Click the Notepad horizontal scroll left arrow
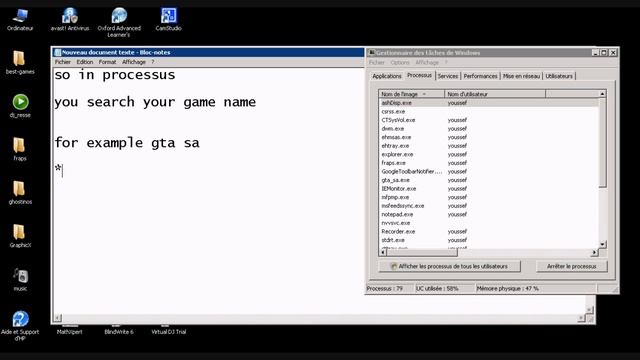Screen dimensions: 640x360 point(58,318)
